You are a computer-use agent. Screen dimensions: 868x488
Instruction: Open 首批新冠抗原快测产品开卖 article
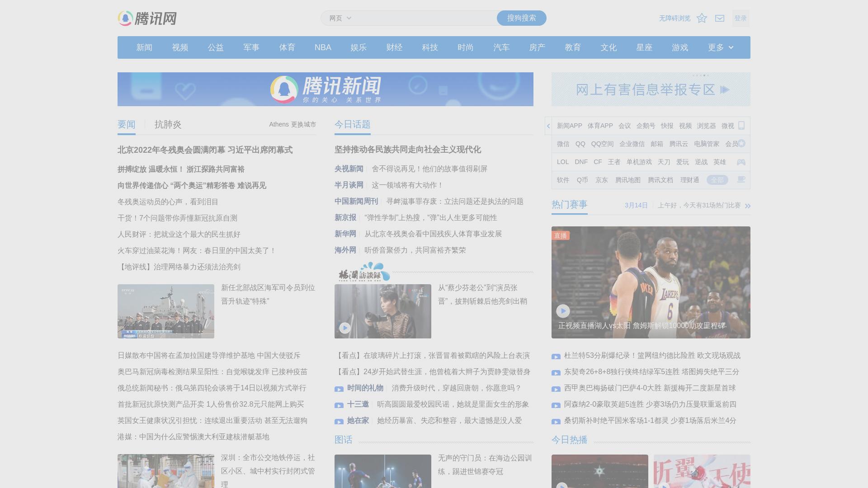pyautogui.click(x=211, y=404)
